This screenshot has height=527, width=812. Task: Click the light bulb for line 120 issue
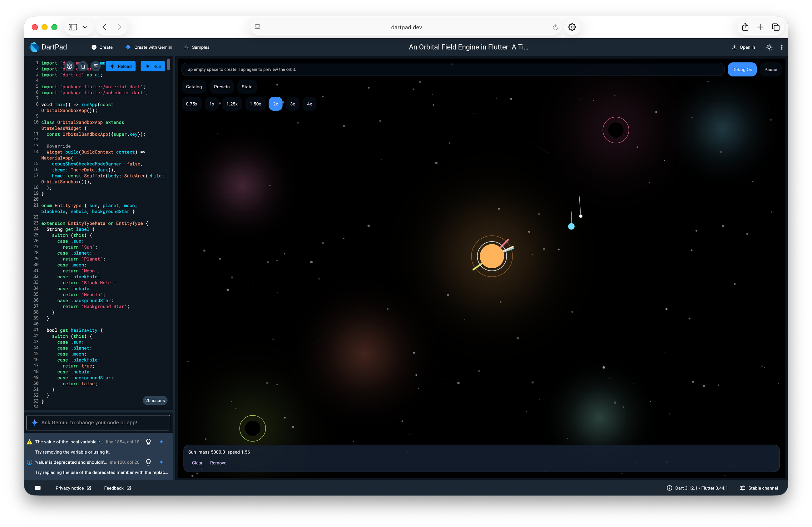pyautogui.click(x=148, y=462)
